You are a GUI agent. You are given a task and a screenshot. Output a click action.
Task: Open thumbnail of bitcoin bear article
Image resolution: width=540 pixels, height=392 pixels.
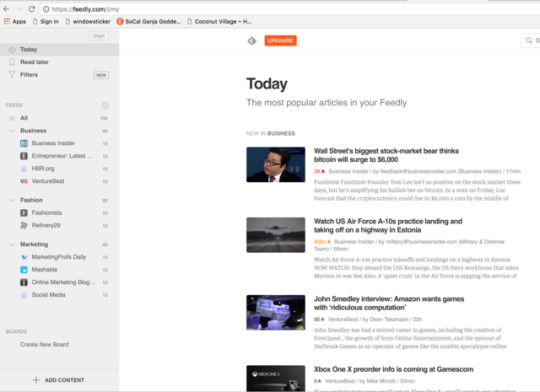coord(276,164)
